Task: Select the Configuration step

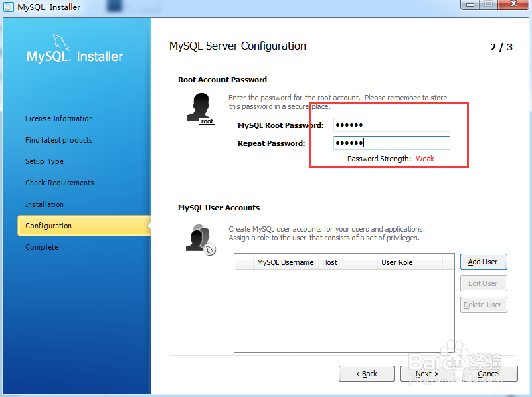Action: [84, 226]
